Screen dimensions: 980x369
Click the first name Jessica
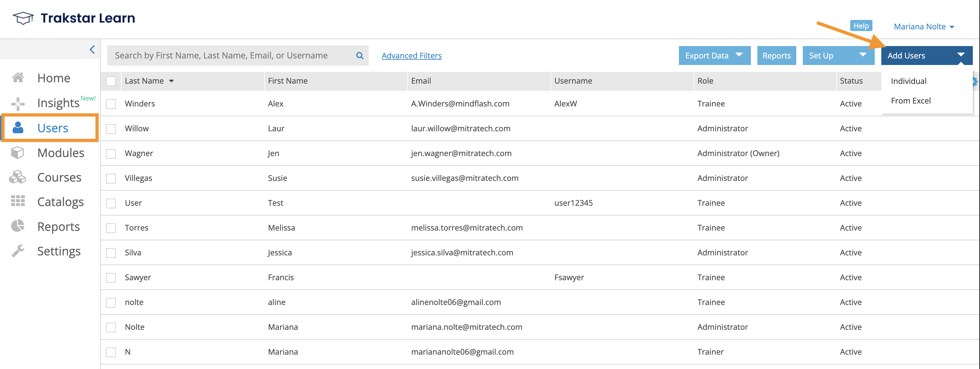pos(279,253)
